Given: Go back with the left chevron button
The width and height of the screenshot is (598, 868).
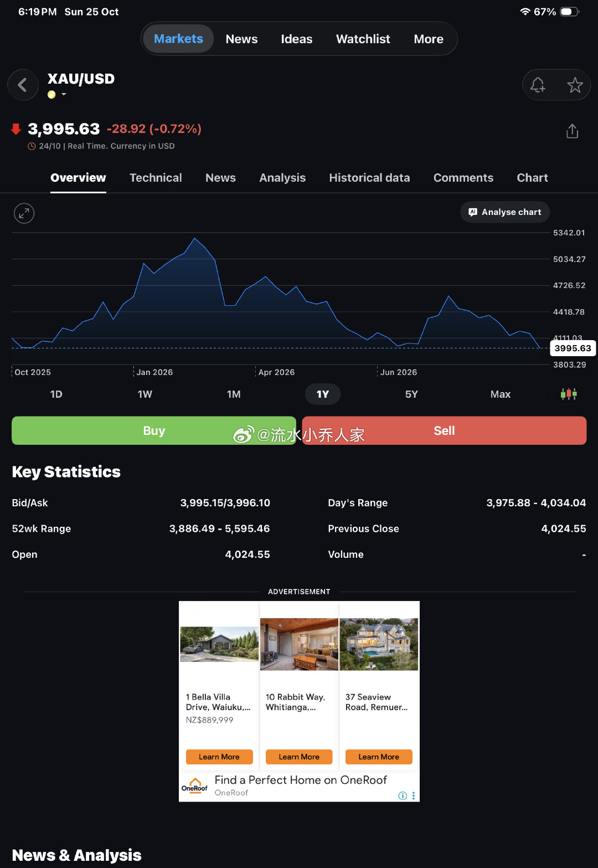Looking at the screenshot, I should tap(23, 85).
